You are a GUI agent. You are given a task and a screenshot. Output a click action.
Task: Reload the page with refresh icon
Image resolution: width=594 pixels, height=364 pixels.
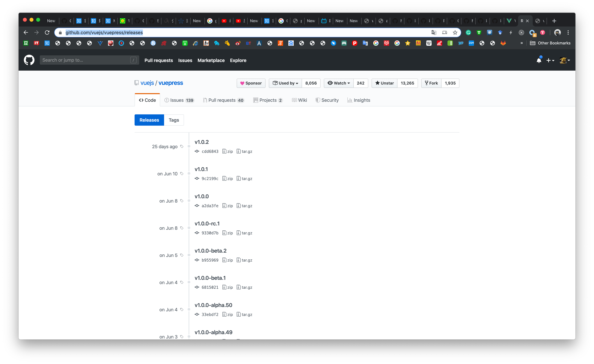(x=47, y=32)
